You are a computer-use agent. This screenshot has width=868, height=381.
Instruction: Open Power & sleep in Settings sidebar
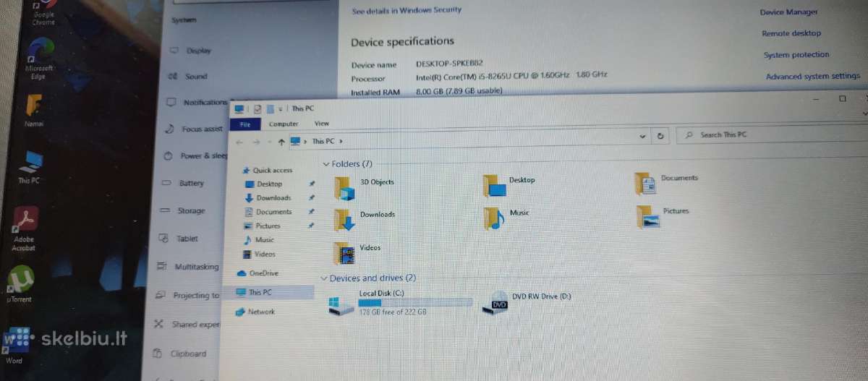[x=195, y=156]
